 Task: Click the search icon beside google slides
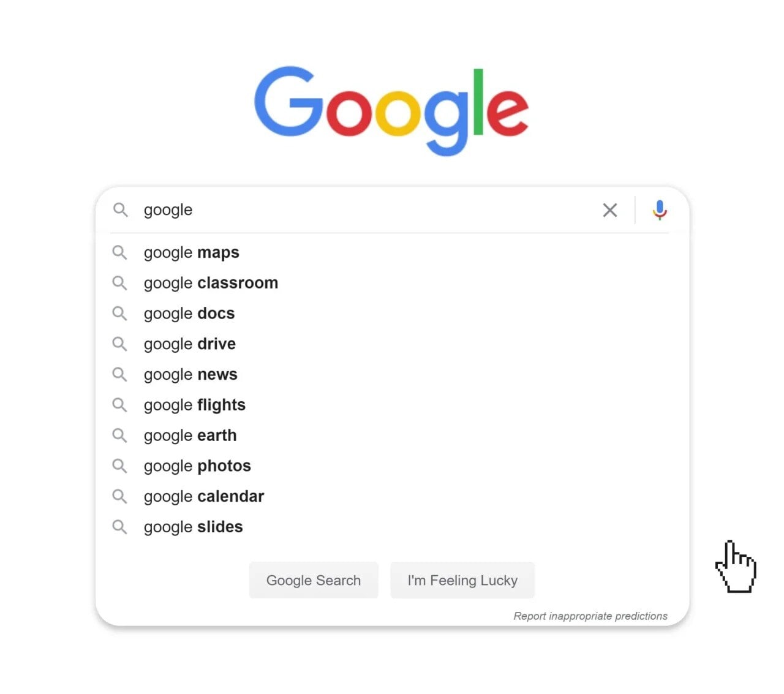tap(119, 527)
